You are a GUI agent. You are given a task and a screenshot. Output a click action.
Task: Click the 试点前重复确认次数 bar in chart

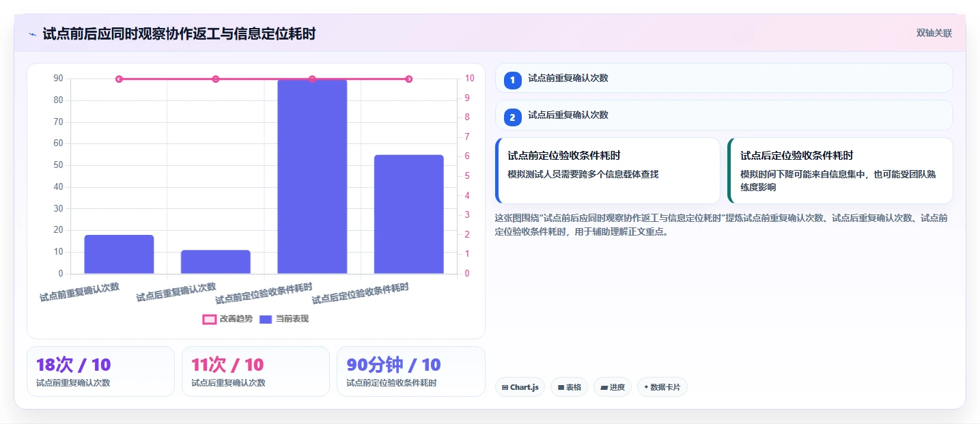[x=119, y=254]
